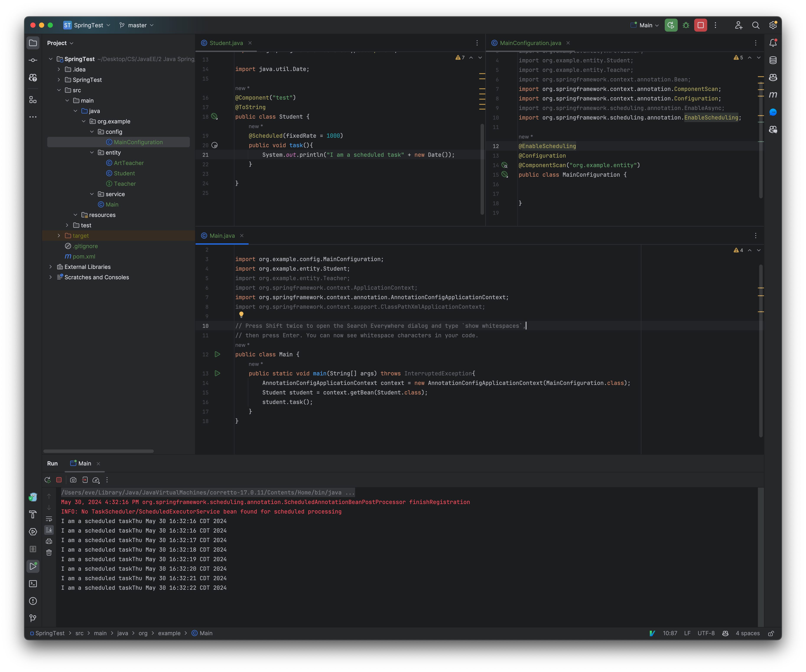Toggle the AI Assistant chat panel
The height and width of the screenshot is (672, 806).
coord(773,112)
